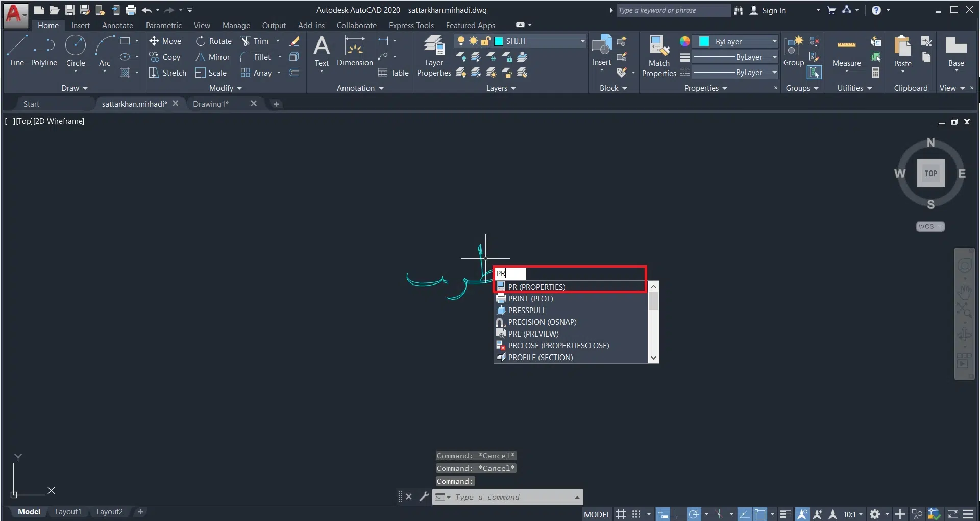Viewport: 980px width, 521px height.
Task: Click Sign In in the title bar
Action: point(773,11)
